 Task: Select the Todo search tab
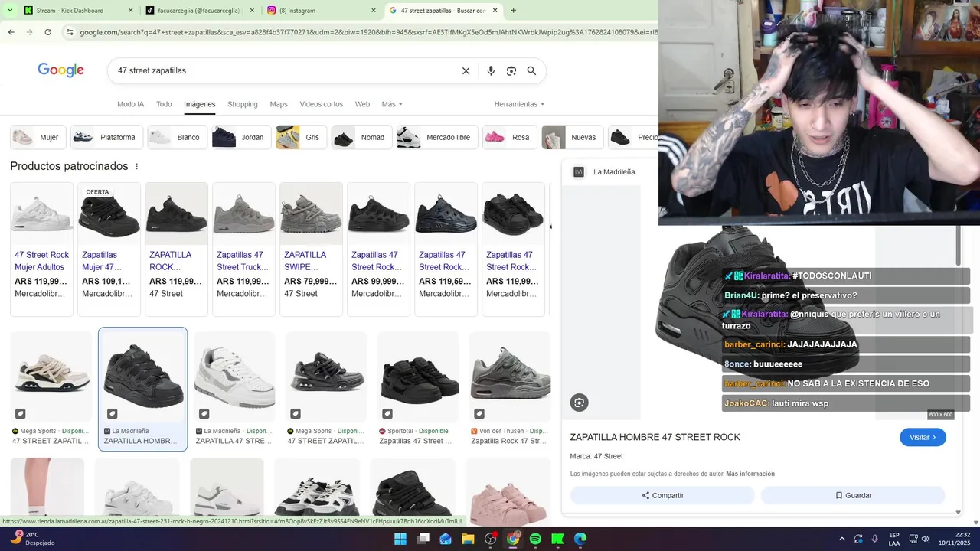coord(164,104)
